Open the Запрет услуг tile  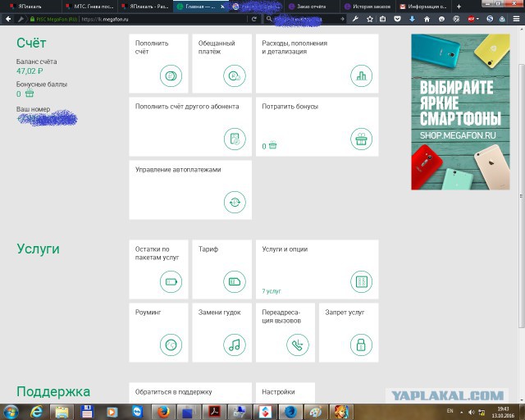tap(349, 332)
